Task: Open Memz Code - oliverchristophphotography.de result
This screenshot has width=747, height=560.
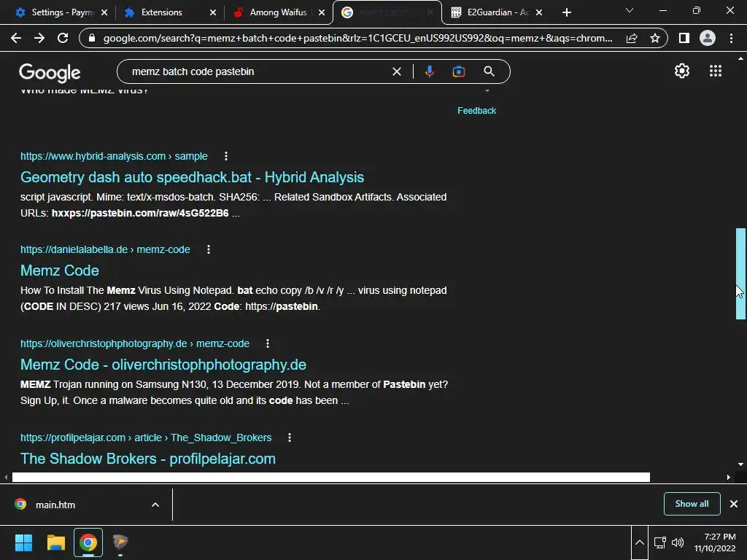Action: tap(163, 365)
